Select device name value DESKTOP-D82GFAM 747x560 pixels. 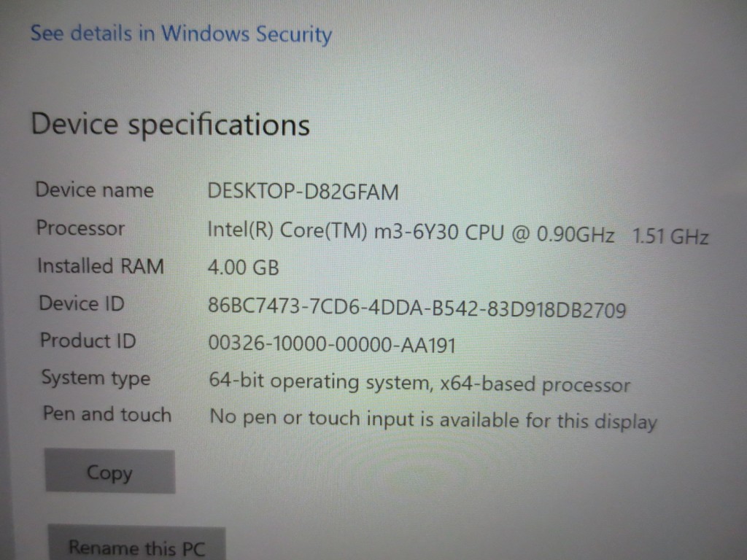tap(303, 192)
